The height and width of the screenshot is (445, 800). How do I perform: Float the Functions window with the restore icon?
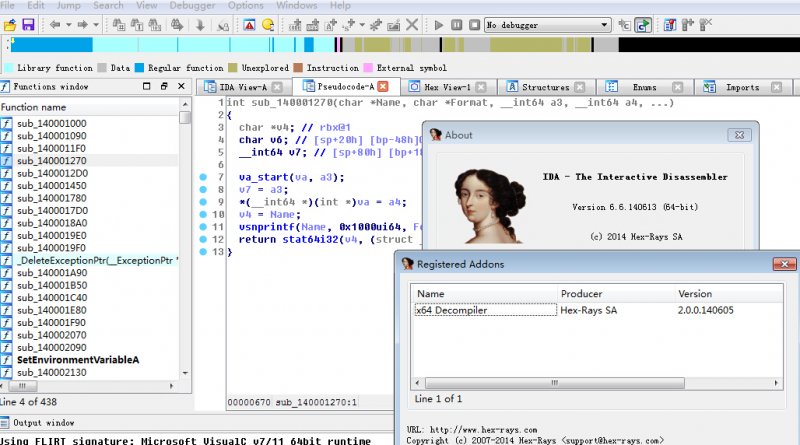[x=164, y=86]
